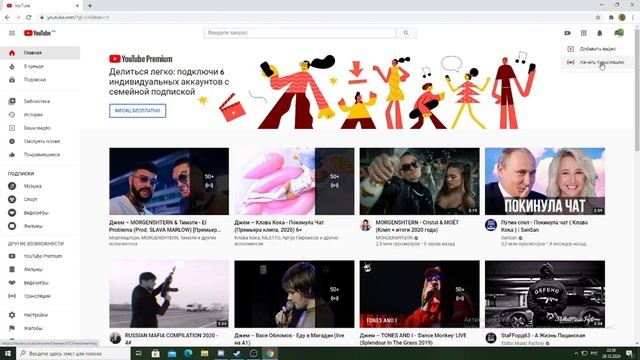Open the YouTube apps grid
The height and width of the screenshot is (360, 640).
pyautogui.click(x=584, y=33)
